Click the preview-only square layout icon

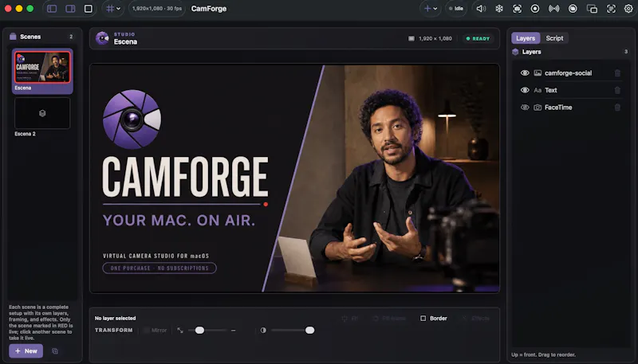[89, 9]
